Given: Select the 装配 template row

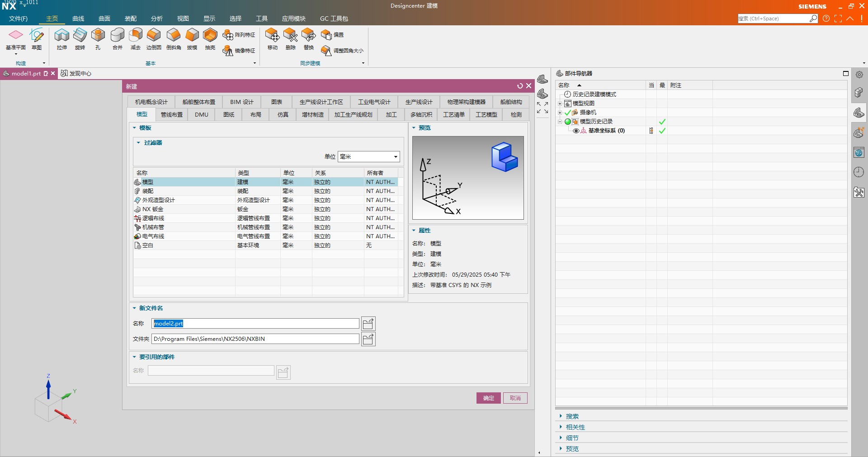Looking at the screenshot, I should [x=265, y=191].
